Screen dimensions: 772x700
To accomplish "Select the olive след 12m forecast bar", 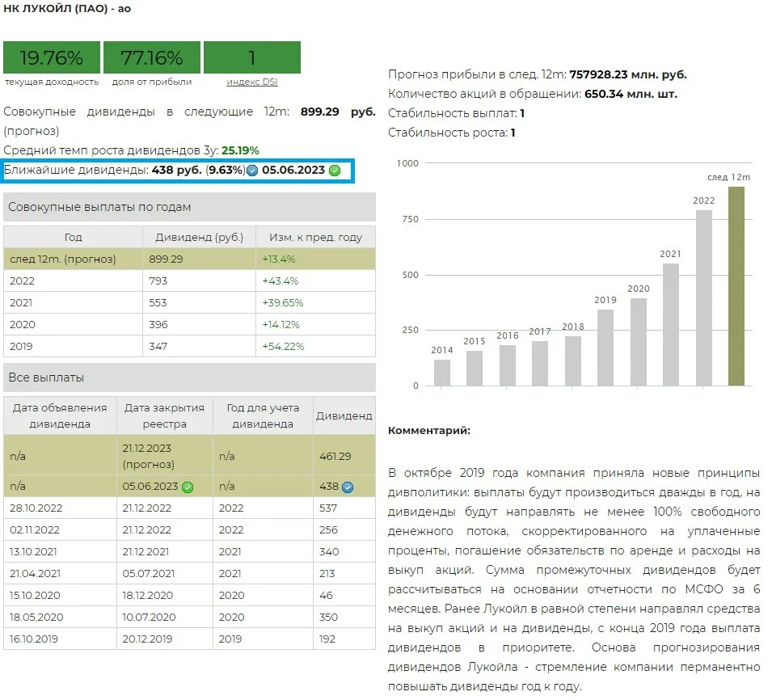I will coord(736,286).
